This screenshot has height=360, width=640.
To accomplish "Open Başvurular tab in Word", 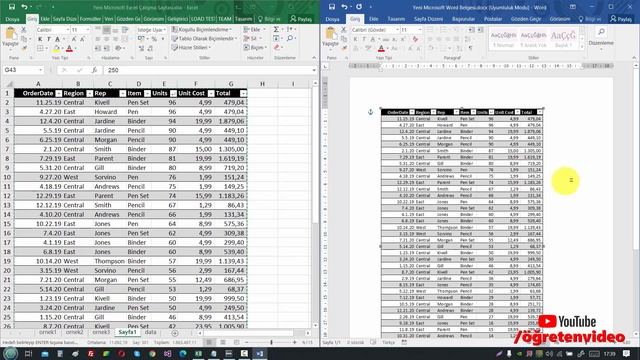I will coord(463,19).
